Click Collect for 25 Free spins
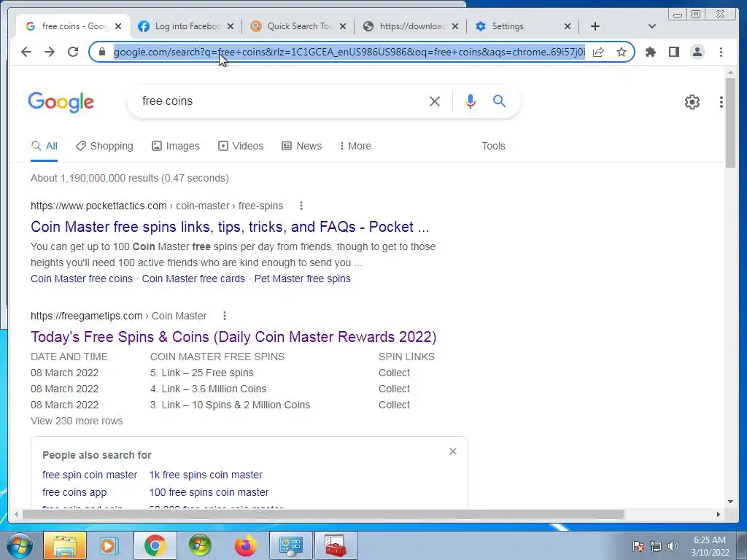 394,373
